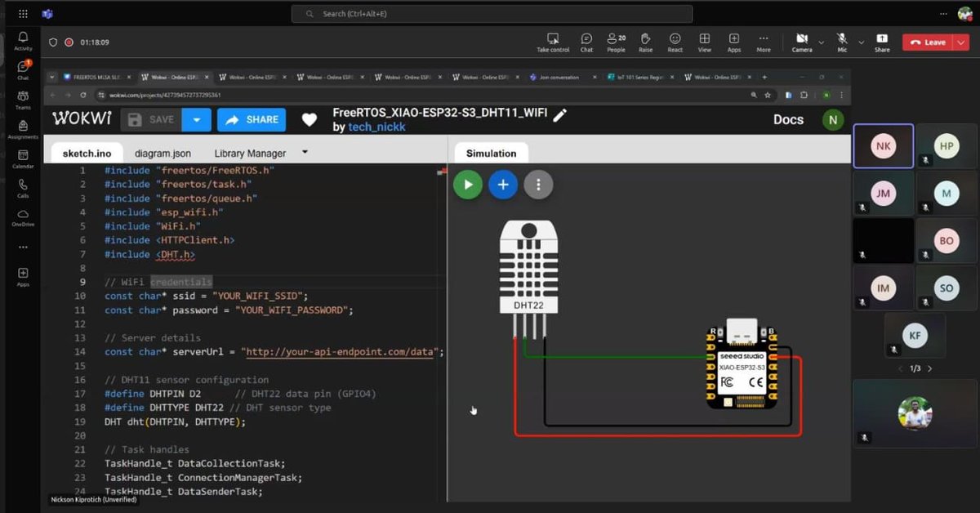The image size is (980, 513).
Task: Click the red recording indicator
Action: coord(69,42)
